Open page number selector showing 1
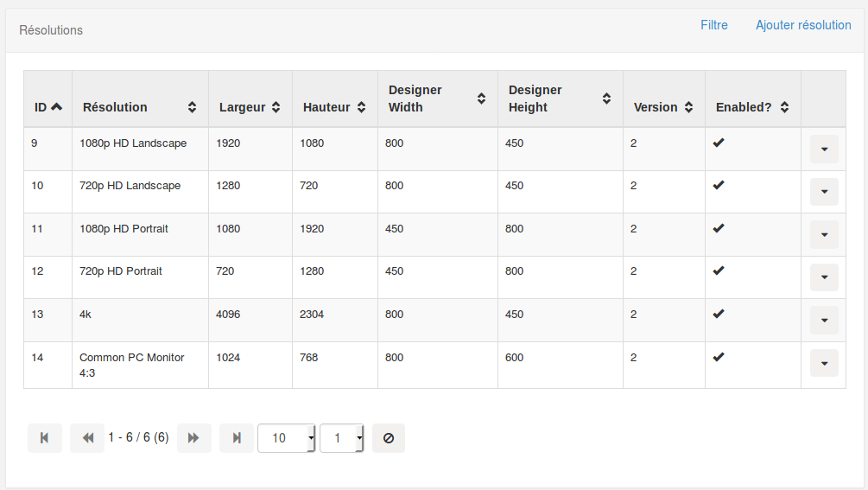This screenshot has width=868, height=490. pos(341,438)
